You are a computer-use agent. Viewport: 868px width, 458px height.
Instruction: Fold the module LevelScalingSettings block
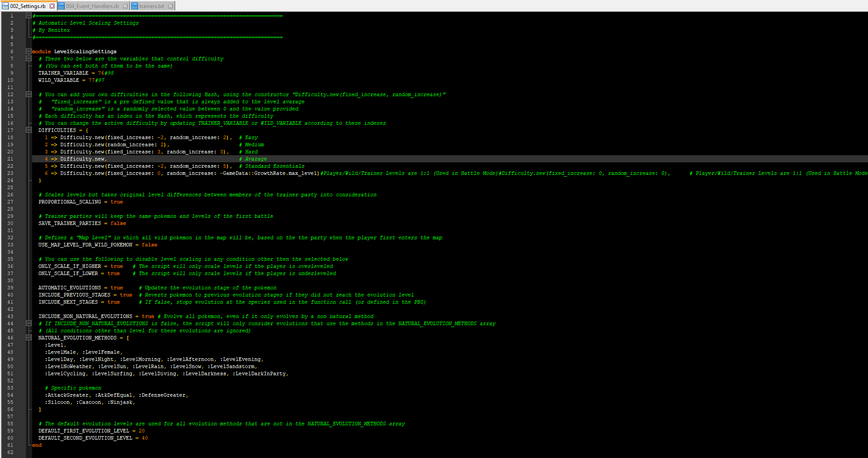click(29, 51)
